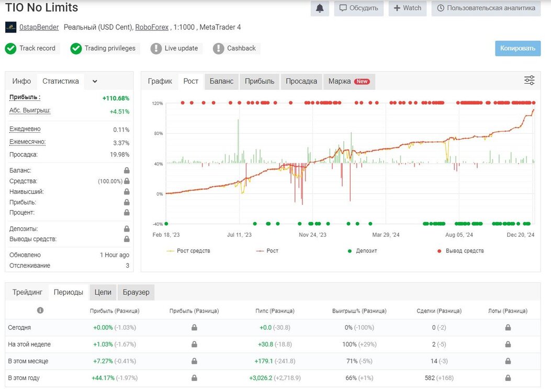Open the RoboForex broker link
The height and width of the screenshot is (392, 551).
[152, 27]
